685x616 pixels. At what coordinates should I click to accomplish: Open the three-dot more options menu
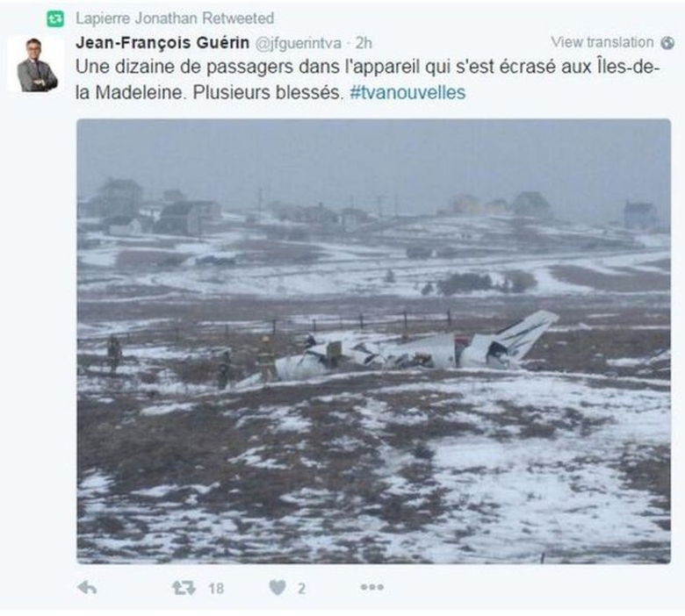coord(371,588)
